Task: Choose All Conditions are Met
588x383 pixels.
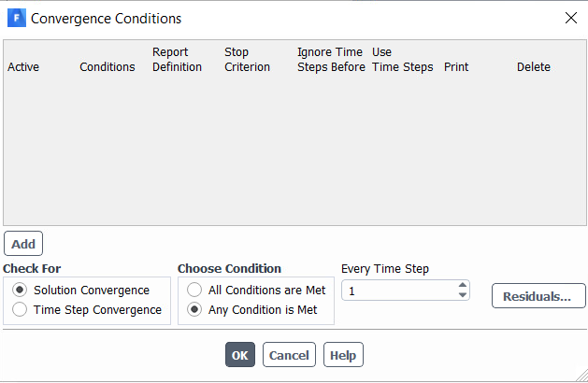Action: tap(194, 291)
